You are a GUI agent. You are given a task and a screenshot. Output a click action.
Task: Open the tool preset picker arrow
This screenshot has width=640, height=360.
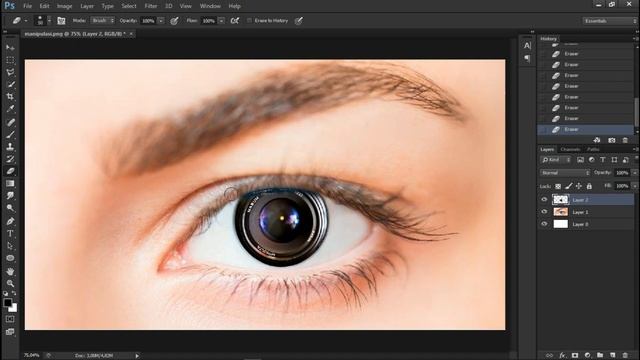pos(26,21)
